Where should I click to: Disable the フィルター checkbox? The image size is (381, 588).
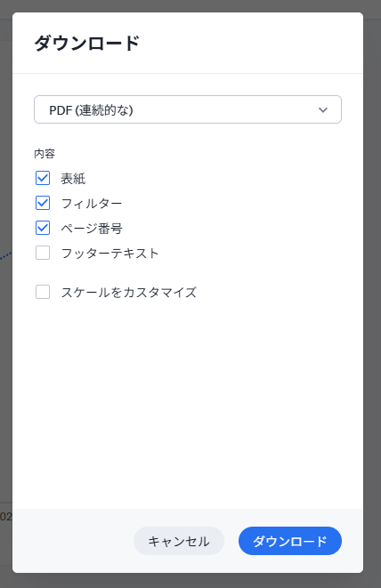tap(43, 203)
